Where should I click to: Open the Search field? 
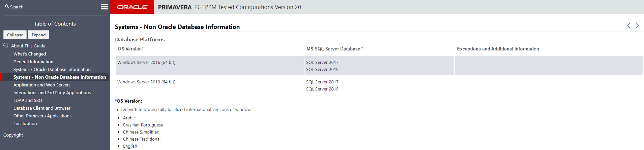click(17, 7)
